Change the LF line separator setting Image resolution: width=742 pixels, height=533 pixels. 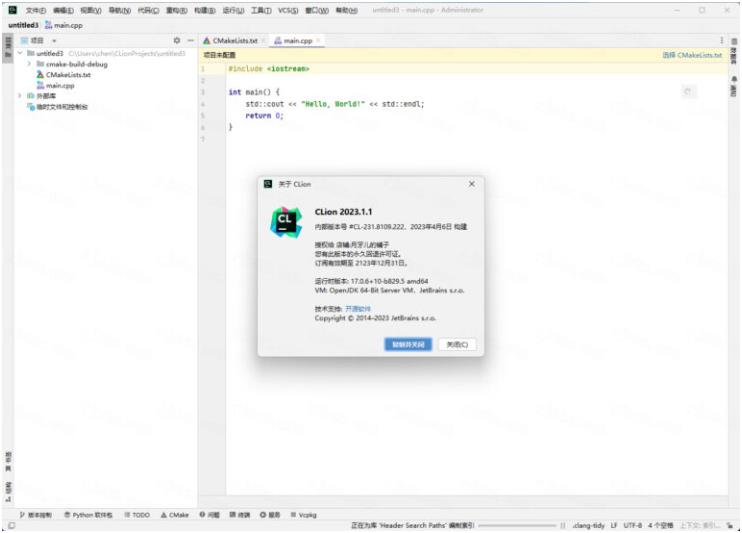point(613,525)
